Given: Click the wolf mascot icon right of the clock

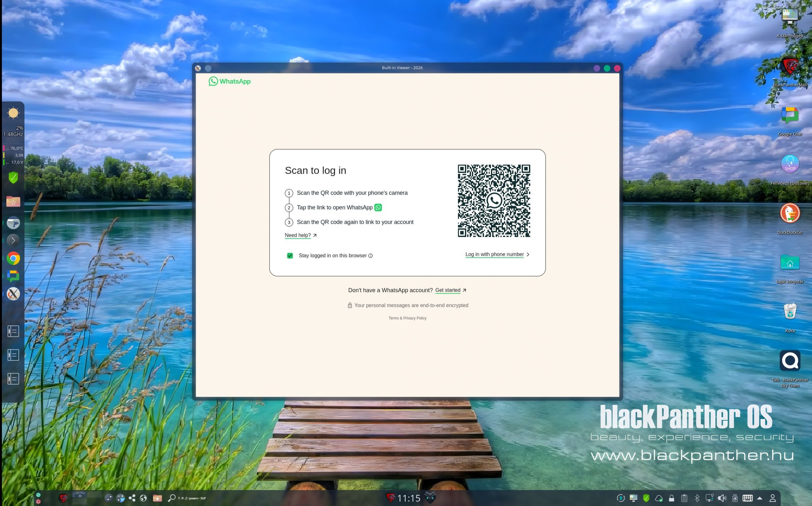Looking at the screenshot, I should (430, 498).
